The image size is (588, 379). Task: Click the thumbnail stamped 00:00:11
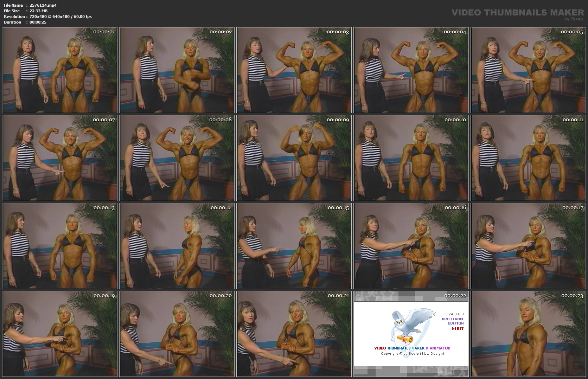pos(528,158)
